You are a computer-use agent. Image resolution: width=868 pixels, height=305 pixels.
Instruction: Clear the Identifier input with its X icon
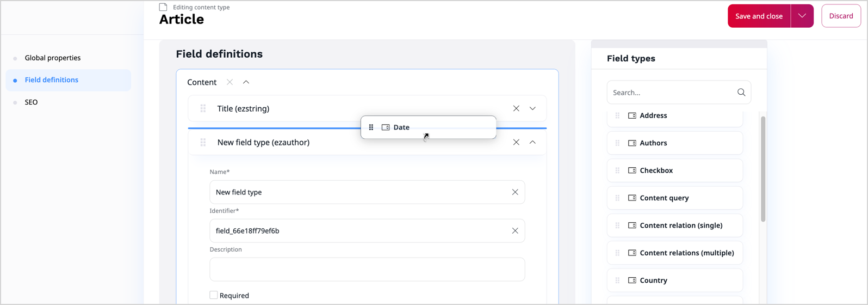[x=514, y=231]
